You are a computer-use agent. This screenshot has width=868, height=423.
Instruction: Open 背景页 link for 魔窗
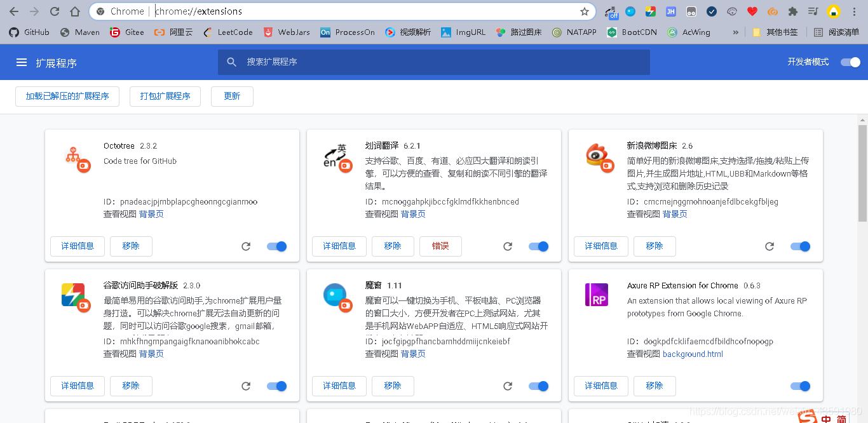[413, 354]
